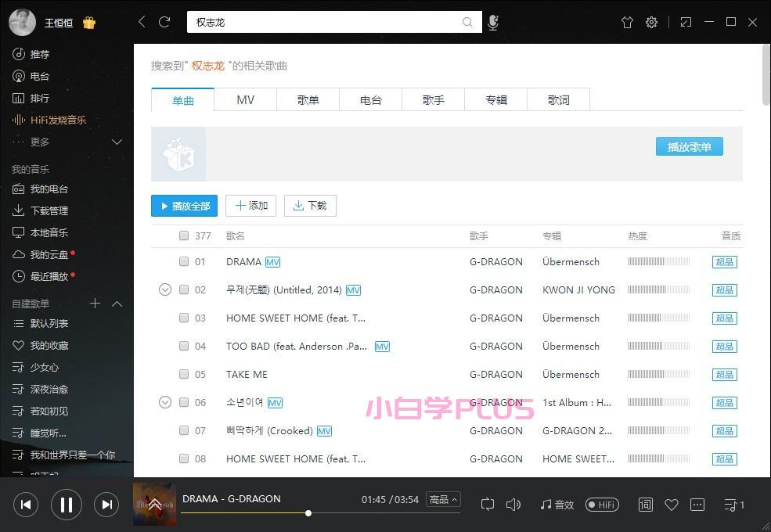Click 播放全部 button
The width and height of the screenshot is (771, 532).
(185, 206)
